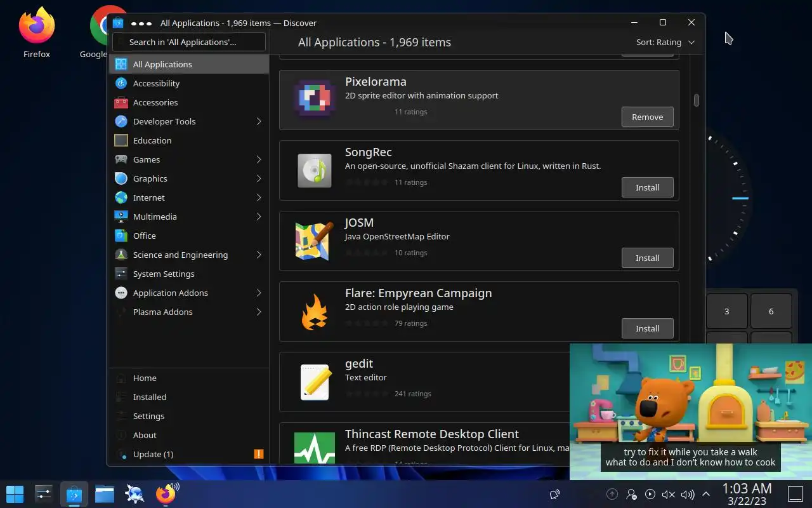Expand the Plasma Addons arrow
Image resolution: width=812 pixels, height=508 pixels.
point(259,312)
